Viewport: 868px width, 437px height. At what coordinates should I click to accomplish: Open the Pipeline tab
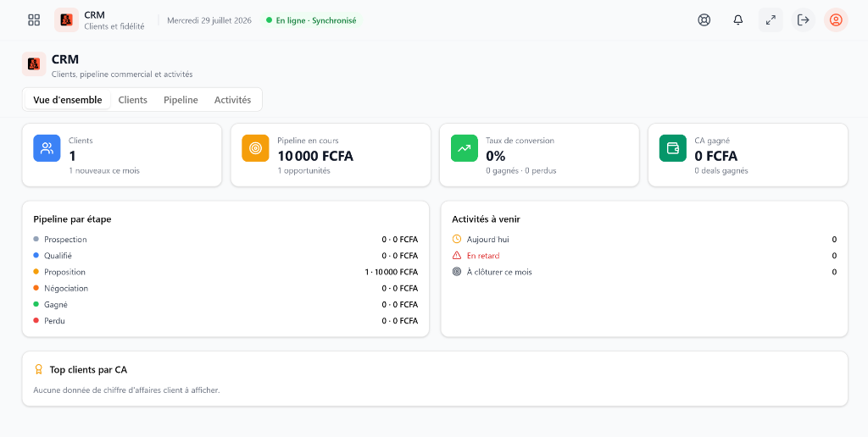(x=181, y=100)
